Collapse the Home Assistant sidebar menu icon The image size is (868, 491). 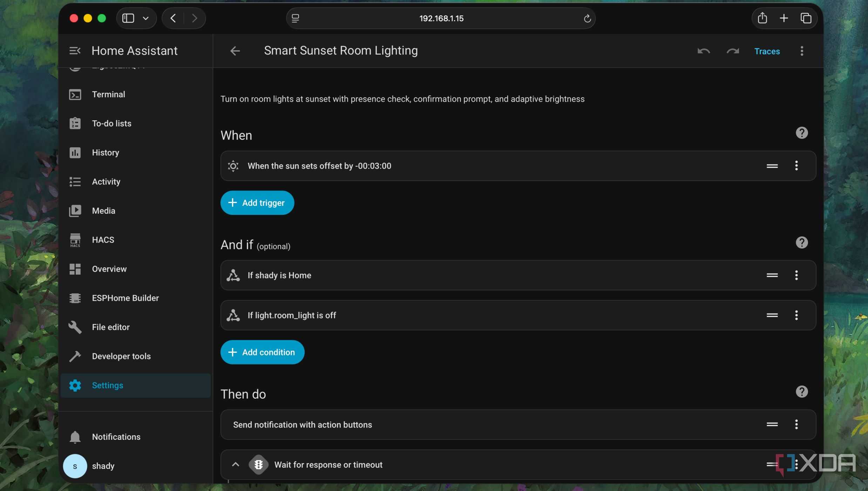75,51
